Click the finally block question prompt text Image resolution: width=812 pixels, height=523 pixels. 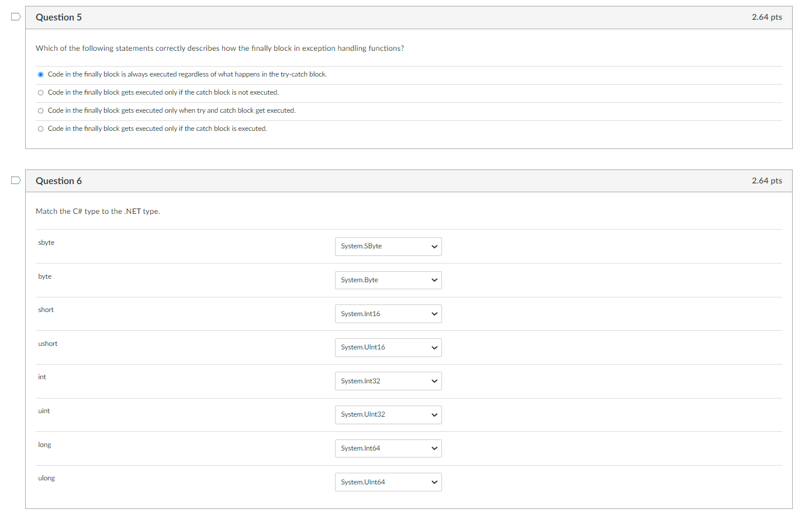point(220,48)
